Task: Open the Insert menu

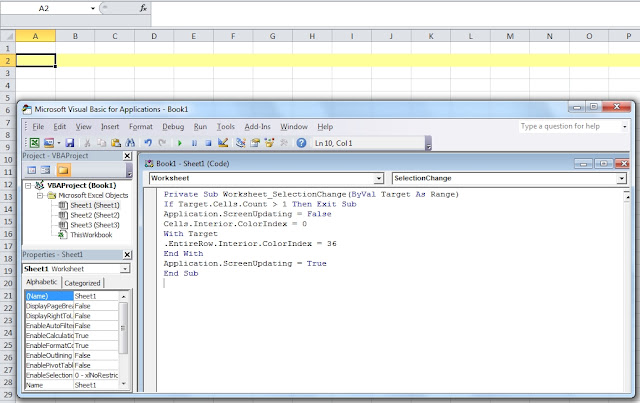Action: [110, 127]
